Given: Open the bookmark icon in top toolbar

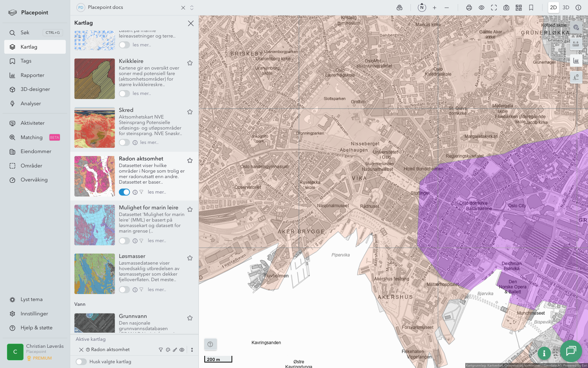Looking at the screenshot, I should (x=531, y=8).
